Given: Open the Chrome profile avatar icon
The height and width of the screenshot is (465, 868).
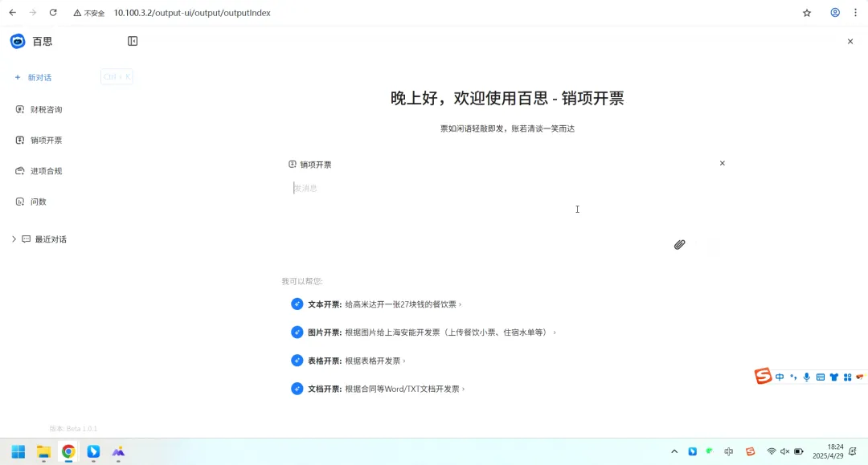Looking at the screenshot, I should (835, 13).
